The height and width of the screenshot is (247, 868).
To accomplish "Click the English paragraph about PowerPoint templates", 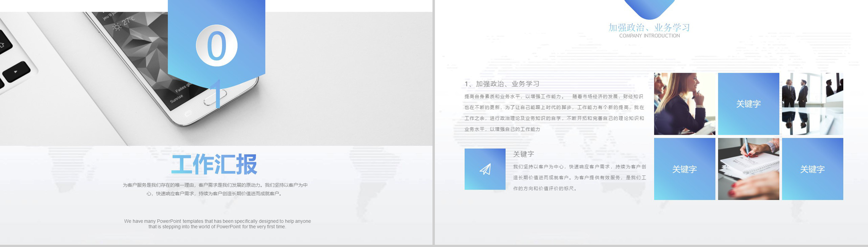I will 217,224.
